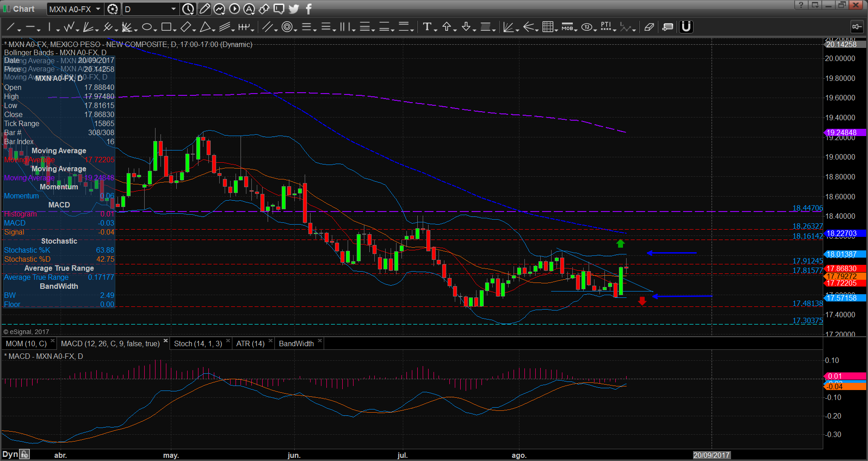Select the TJ ellipse tool
This screenshot has height=461, width=868.
[x=586, y=27]
